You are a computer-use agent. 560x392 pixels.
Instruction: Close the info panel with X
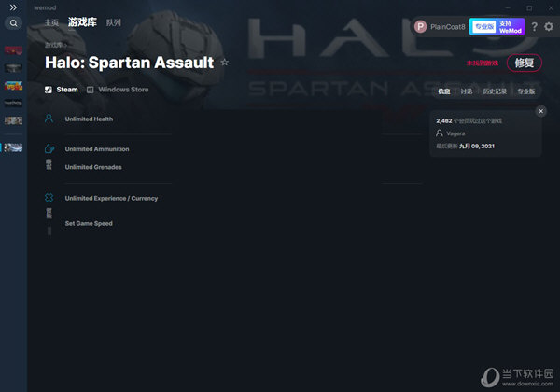(540, 111)
